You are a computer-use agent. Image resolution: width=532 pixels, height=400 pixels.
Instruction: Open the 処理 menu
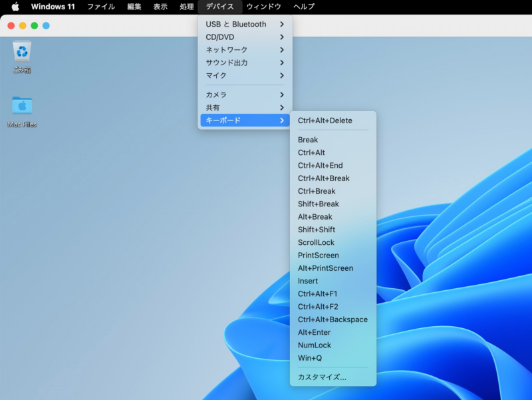click(x=187, y=7)
